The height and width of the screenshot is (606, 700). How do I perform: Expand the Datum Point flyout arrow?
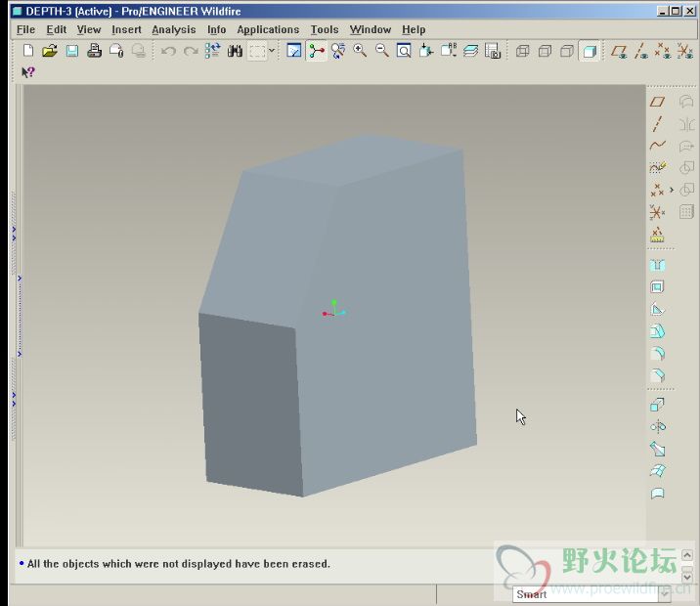pyautogui.click(x=671, y=190)
